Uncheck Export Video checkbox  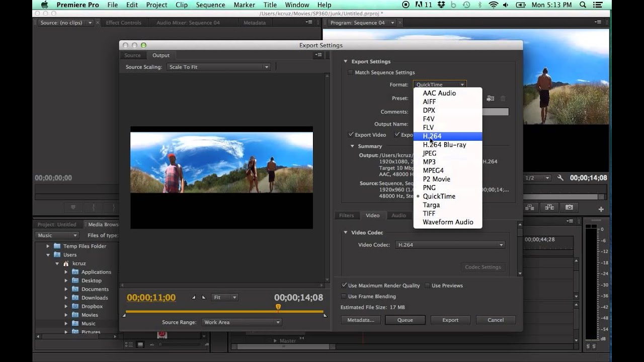pyautogui.click(x=351, y=135)
